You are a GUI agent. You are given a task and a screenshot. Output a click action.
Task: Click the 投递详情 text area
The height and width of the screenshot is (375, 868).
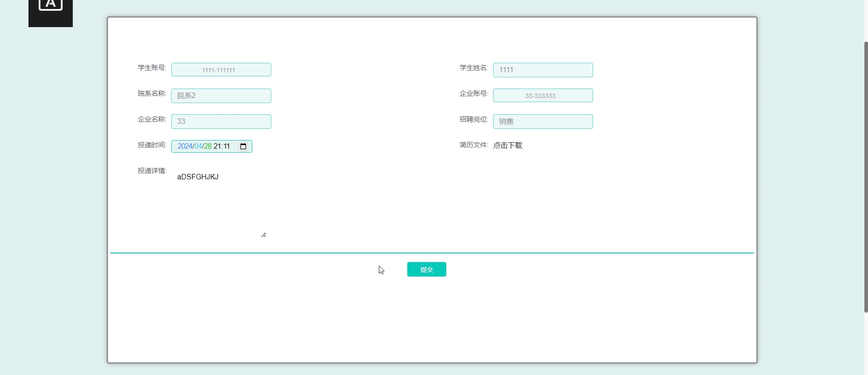(219, 203)
